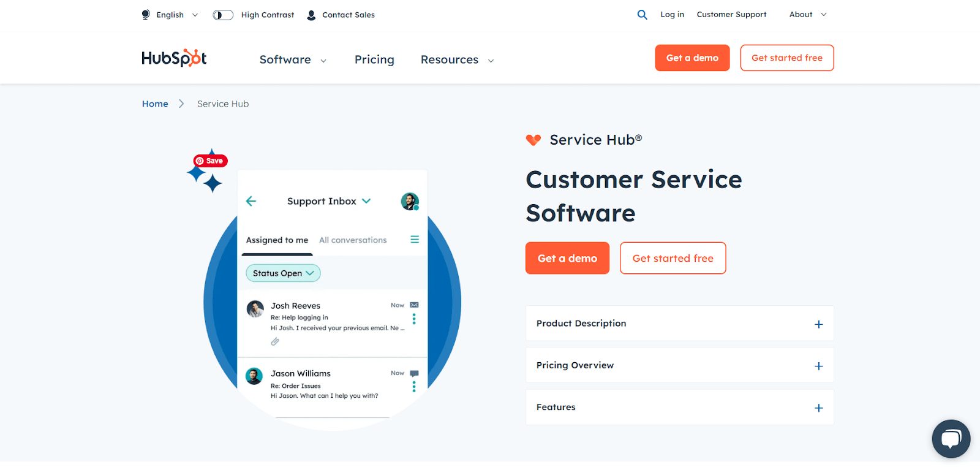Click the Service Hub® heading
The height and width of the screenshot is (467, 980).
[x=596, y=140]
